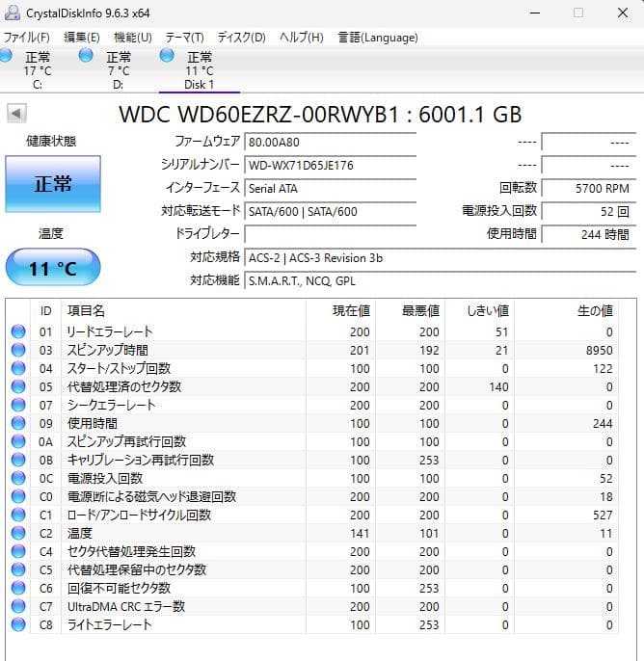Click the status circle for ID C6 回復不可能セクタ数
The width and height of the screenshot is (644, 661).
tap(18, 588)
